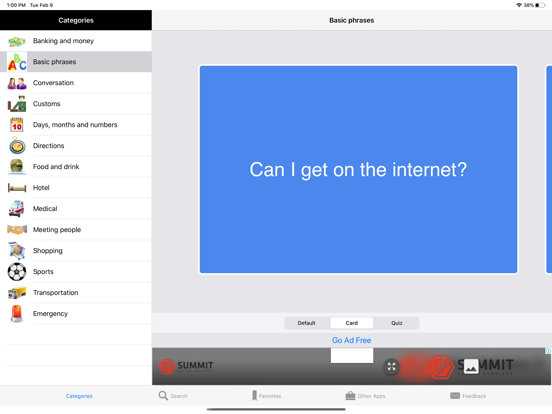Click the Customs officer icon
Image resolution: width=552 pixels, height=414 pixels.
click(17, 104)
